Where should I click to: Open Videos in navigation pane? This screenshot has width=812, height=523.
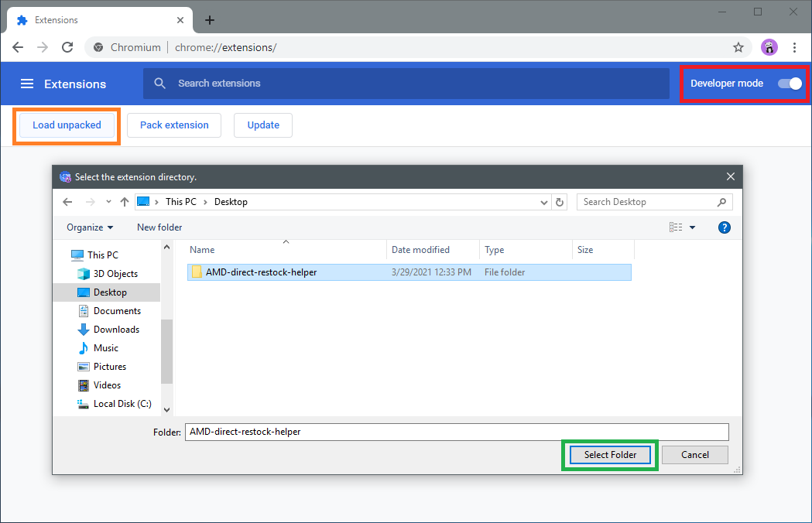pyautogui.click(x=107, y=385)
